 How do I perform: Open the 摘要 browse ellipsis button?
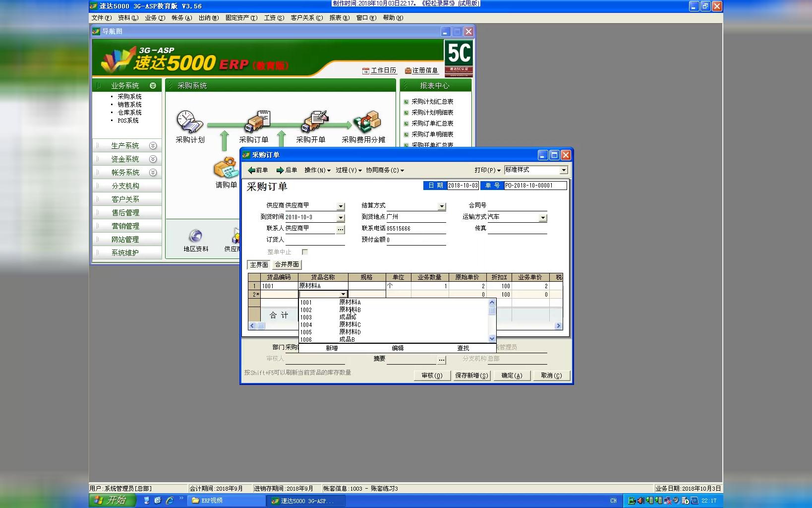442,360
